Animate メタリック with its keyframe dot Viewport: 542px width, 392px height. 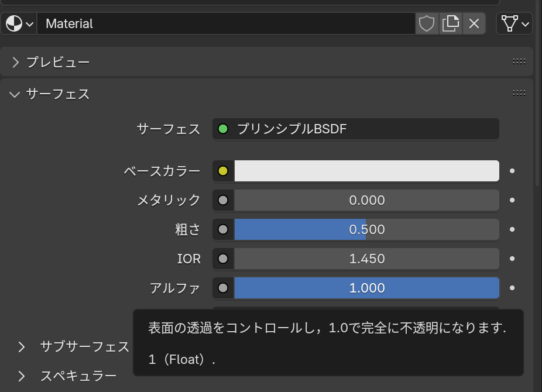512,200
